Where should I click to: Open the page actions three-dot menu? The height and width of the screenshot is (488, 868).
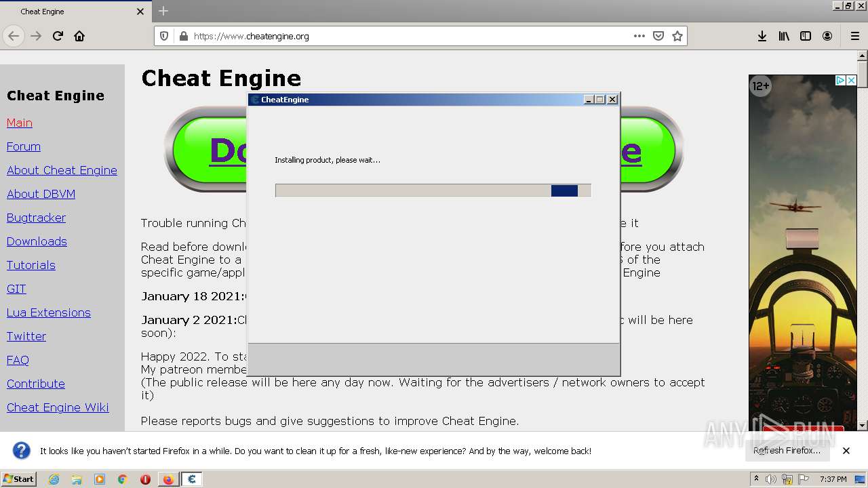coord(639,36)
